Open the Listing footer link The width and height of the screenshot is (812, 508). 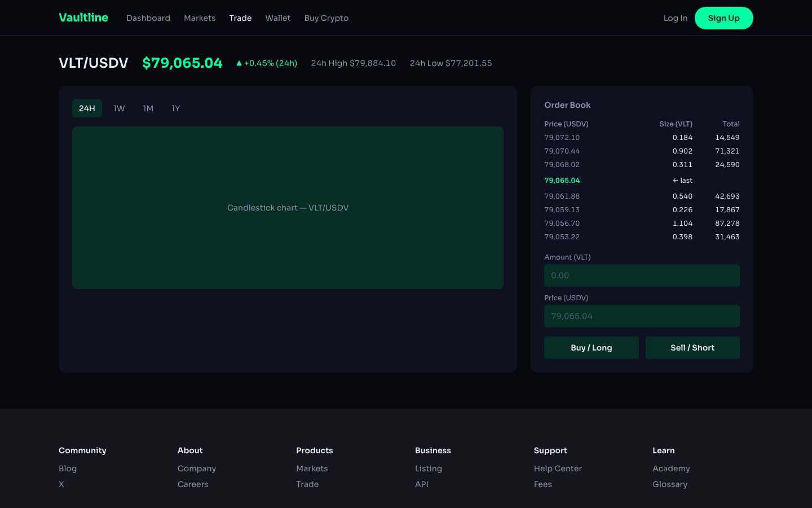coord(429,468)
